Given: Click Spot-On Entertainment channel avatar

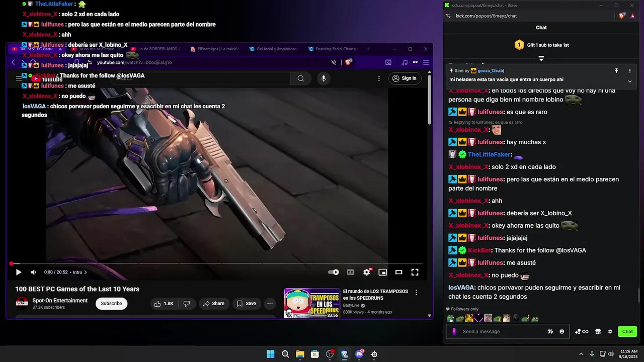Looking at the screenshot, I should point(22,303).
